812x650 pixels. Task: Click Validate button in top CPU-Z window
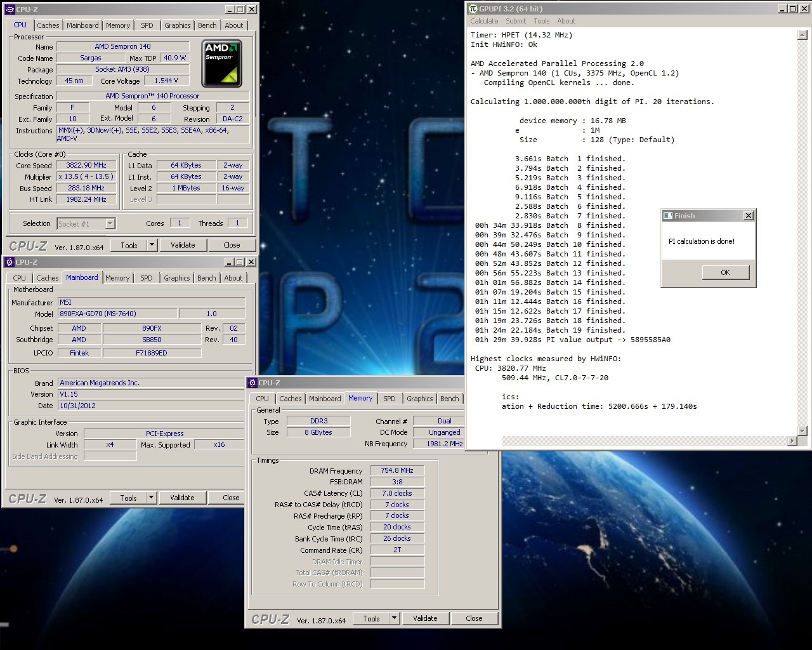point(183,245)
